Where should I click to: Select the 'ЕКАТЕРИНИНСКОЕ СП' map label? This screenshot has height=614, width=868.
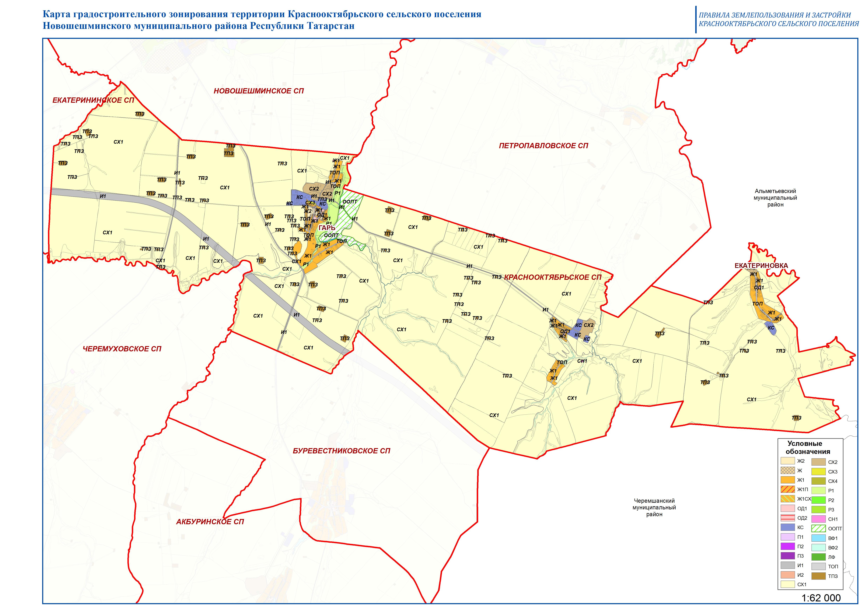point(93,100)
